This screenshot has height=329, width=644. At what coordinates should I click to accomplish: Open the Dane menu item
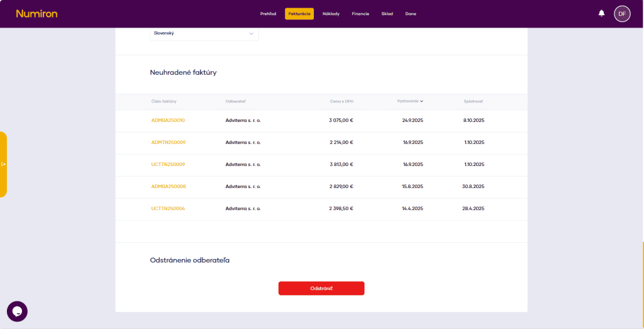(411, 14)
